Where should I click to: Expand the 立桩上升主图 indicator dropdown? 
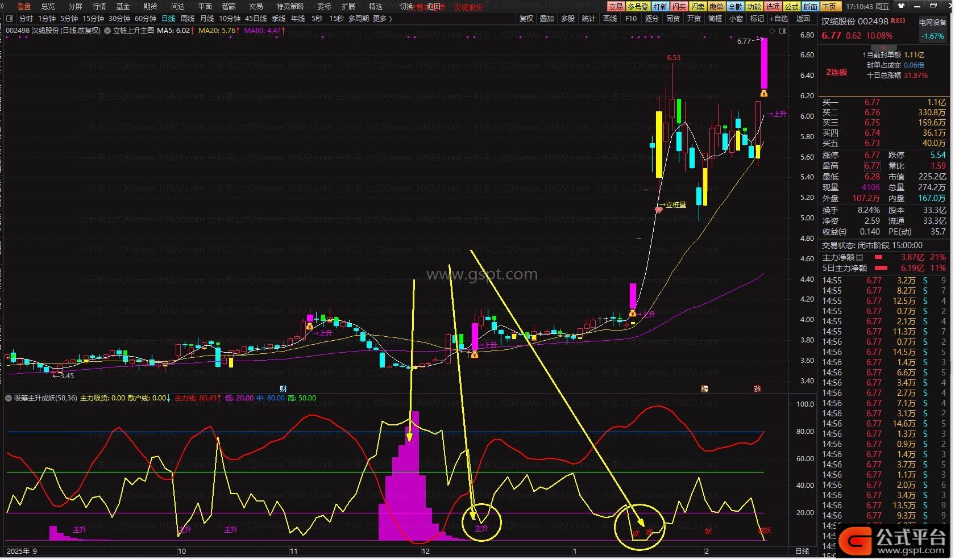(107, 31)
